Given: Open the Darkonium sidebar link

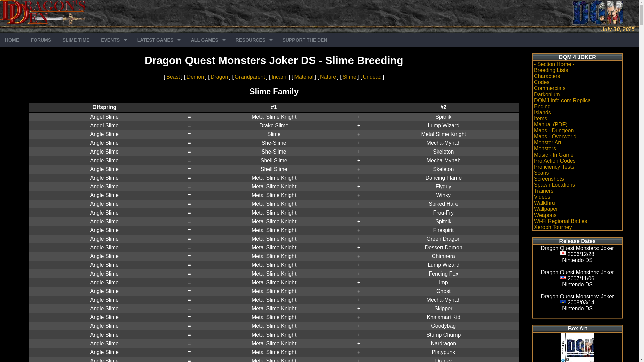Looking at the screenshot, I should (x=547, y=95).
